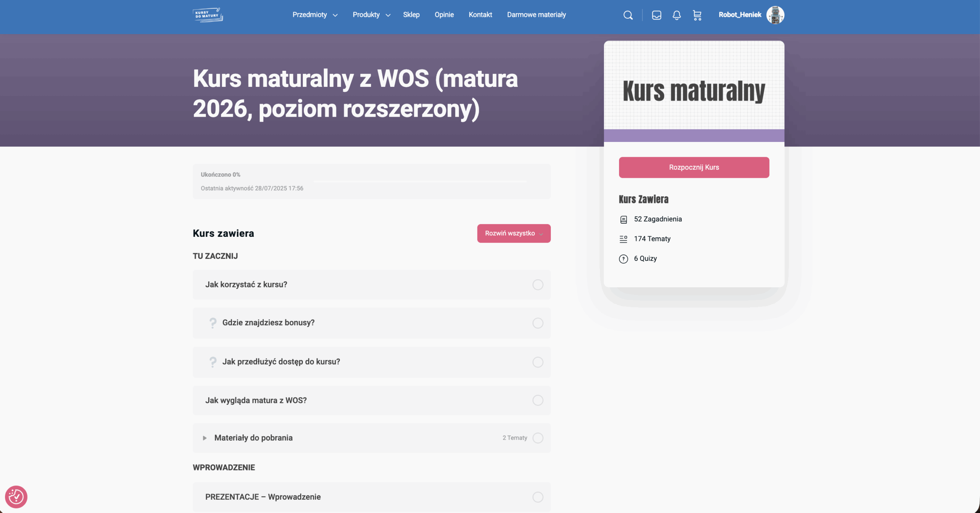
Task: Expand the 'Materiały do pobrania' triangle
Action: pos(205,438)
